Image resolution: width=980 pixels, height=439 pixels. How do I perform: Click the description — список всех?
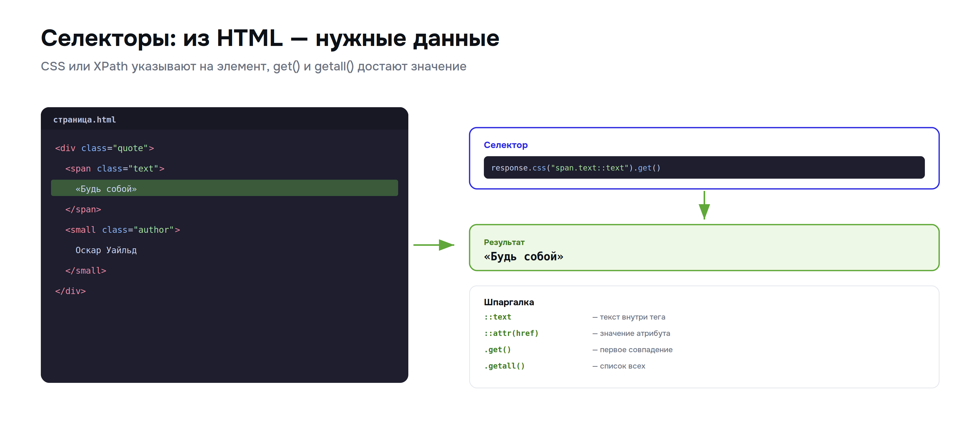click(x=619, y=366)
